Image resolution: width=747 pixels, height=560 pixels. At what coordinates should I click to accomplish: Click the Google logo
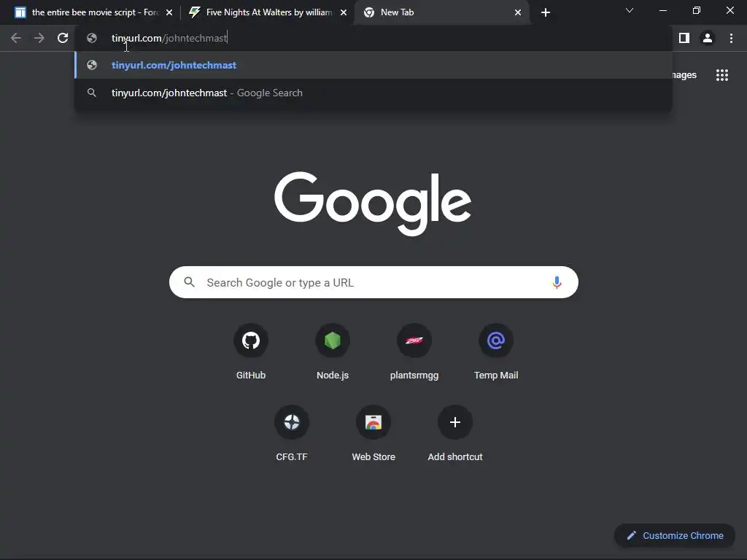click(373, 203)
